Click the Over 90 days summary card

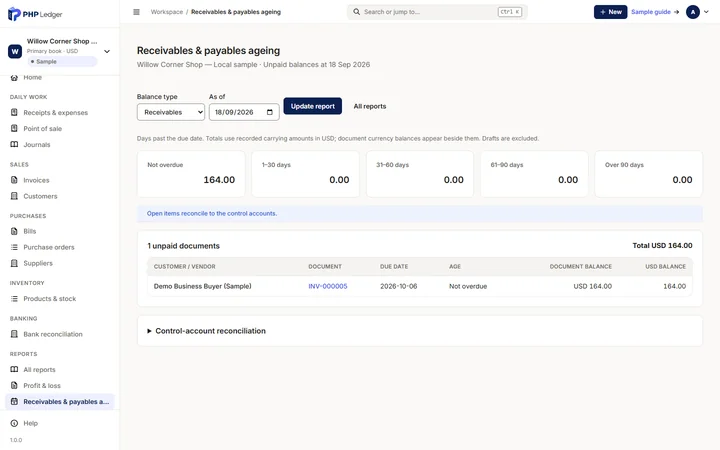pyautogui.click(x=648, y=174)
